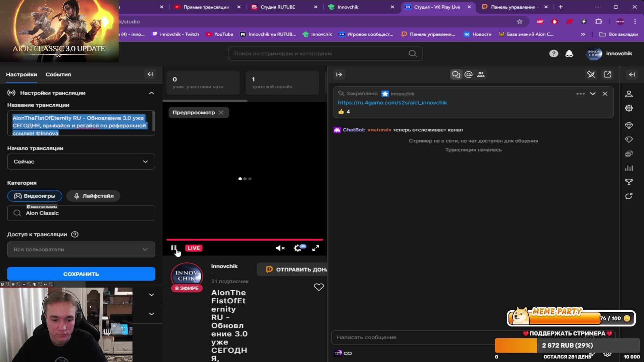Open notifications bell in header
Image resolution: width=644 pixels, height=362 pixels.
(569, 54)
